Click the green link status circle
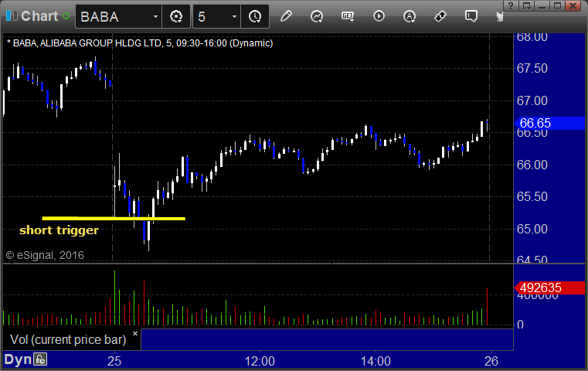Viewport: 588px width, 371px height. coord(66,16)
